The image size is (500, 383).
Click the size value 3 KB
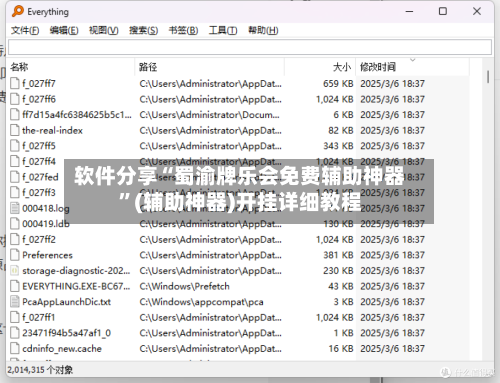click(x=343, y=302)
